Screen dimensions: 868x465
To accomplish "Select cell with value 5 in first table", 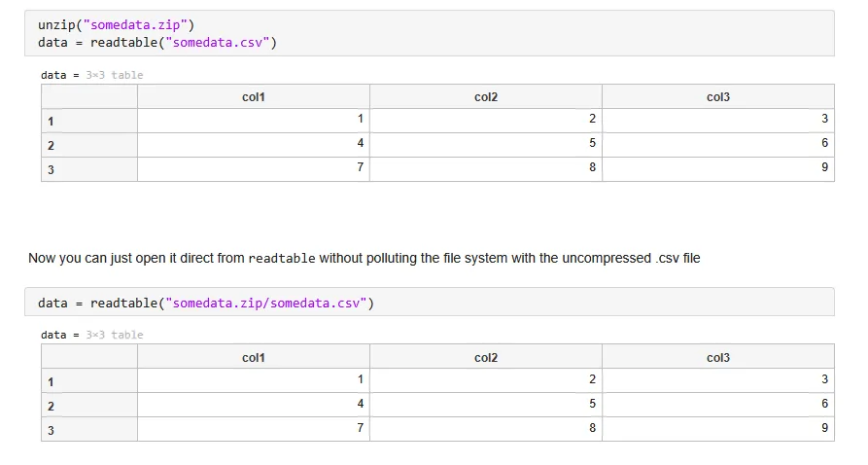I will [485, 144].
